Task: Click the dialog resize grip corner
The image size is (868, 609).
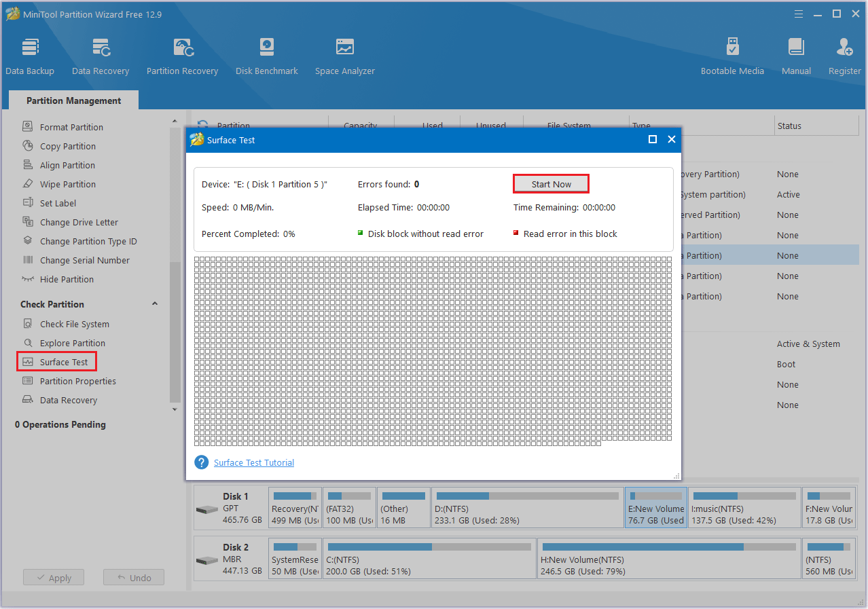Action: 676,476
